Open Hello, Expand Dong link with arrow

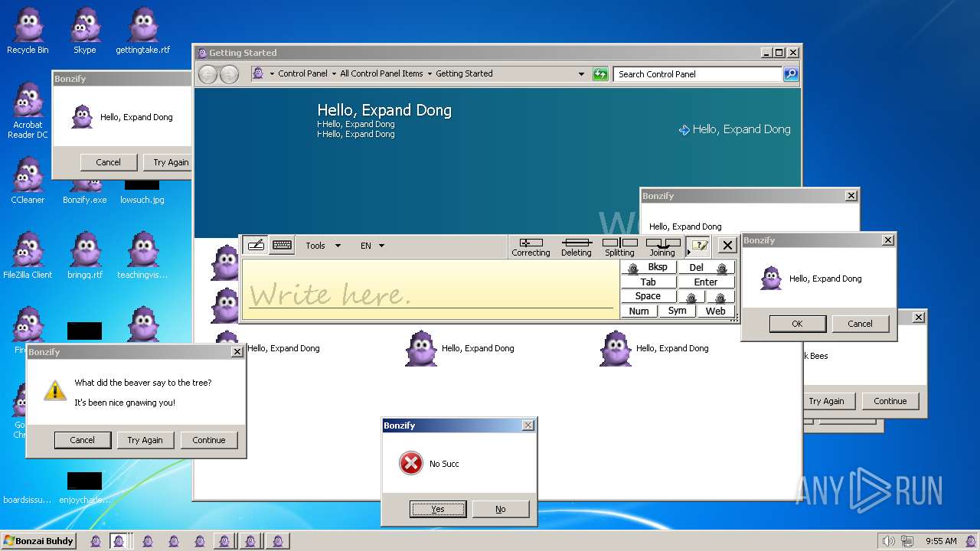[734, 129]
